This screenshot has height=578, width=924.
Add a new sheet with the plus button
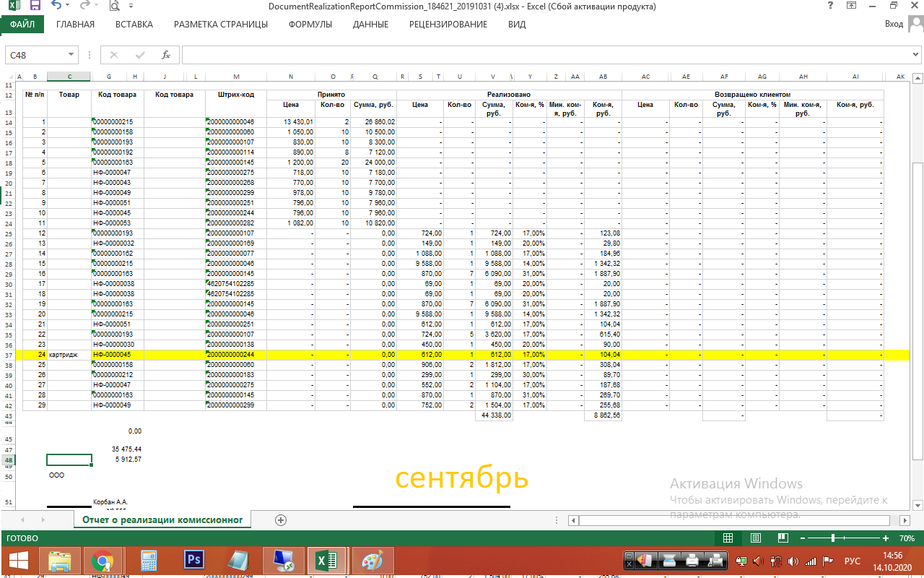point(281,520)
